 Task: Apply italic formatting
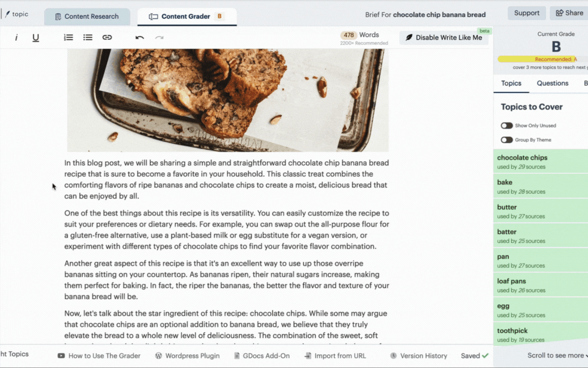16,37
